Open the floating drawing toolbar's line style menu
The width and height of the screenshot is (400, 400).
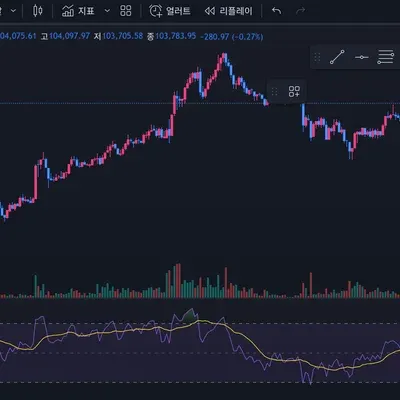[x=385, y=57]
